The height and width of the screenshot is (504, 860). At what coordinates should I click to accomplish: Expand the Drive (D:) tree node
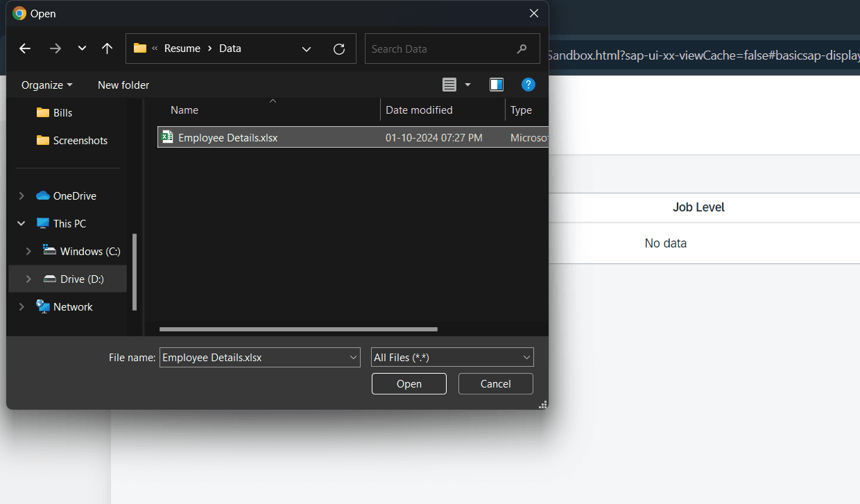28,279
